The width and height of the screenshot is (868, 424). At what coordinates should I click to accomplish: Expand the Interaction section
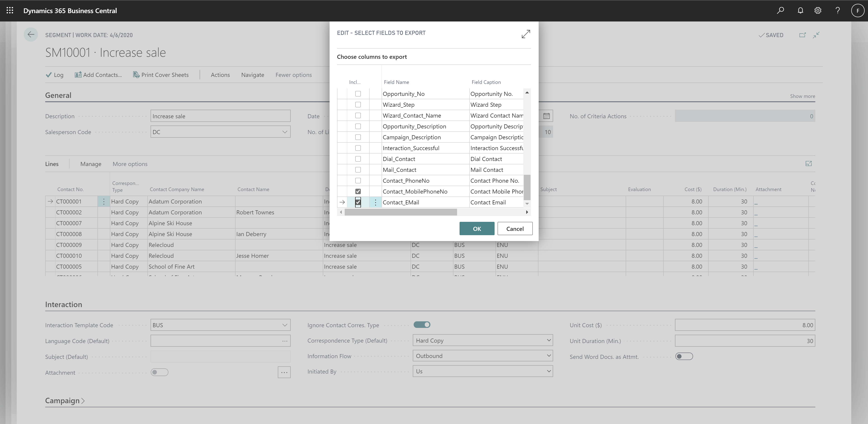click(x=63, y=304)
